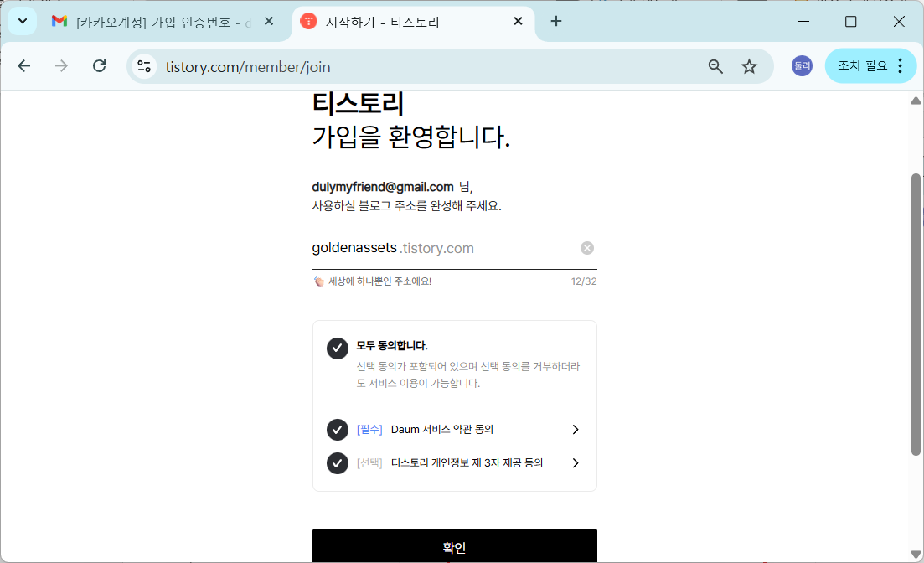Switch to the Gmail 카카오계정 가입 인증번호 tab
The height and width of the screenshot is (563, 924).
(163, 23)
